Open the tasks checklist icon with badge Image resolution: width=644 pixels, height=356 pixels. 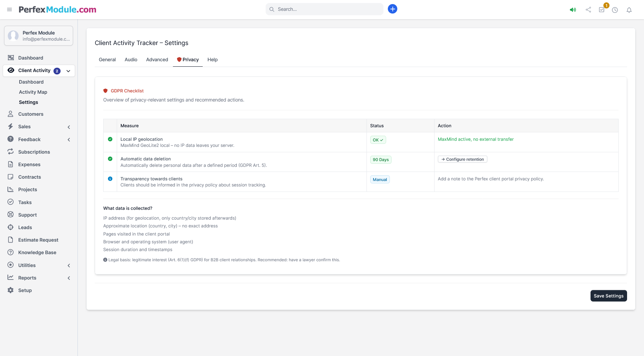(602, 10)
